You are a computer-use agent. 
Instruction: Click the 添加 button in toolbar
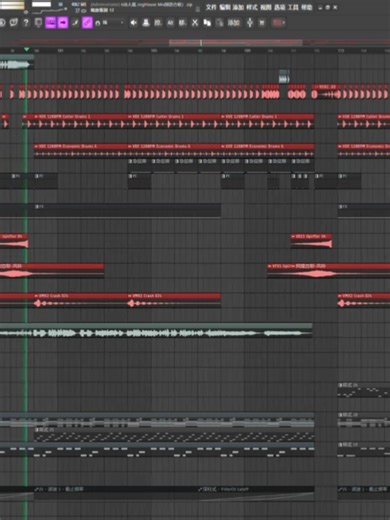click(233, 23)
